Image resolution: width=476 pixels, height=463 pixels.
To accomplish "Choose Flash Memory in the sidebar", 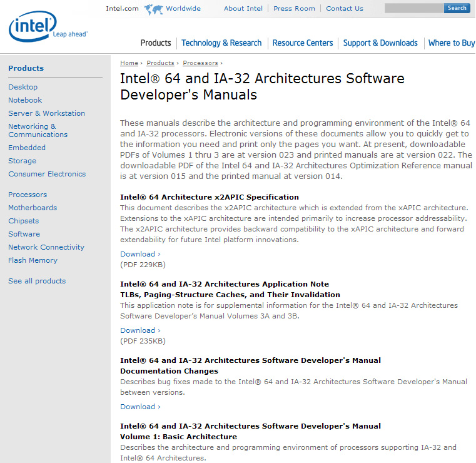I will coord(33,260).
